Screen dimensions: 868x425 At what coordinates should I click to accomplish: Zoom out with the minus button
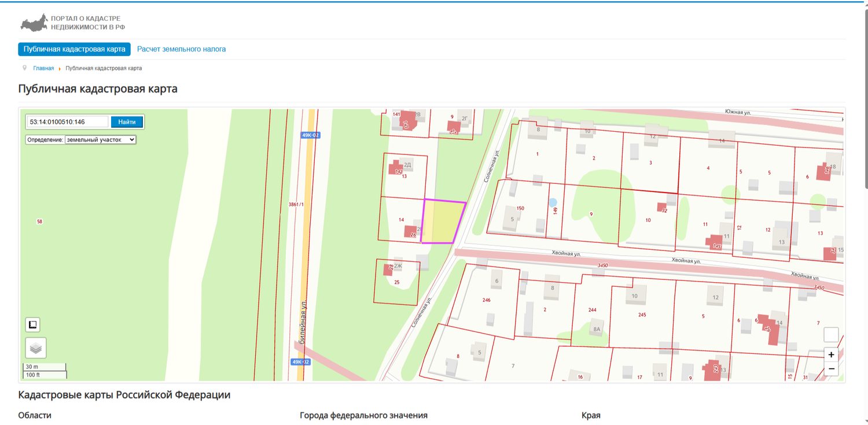832,369
